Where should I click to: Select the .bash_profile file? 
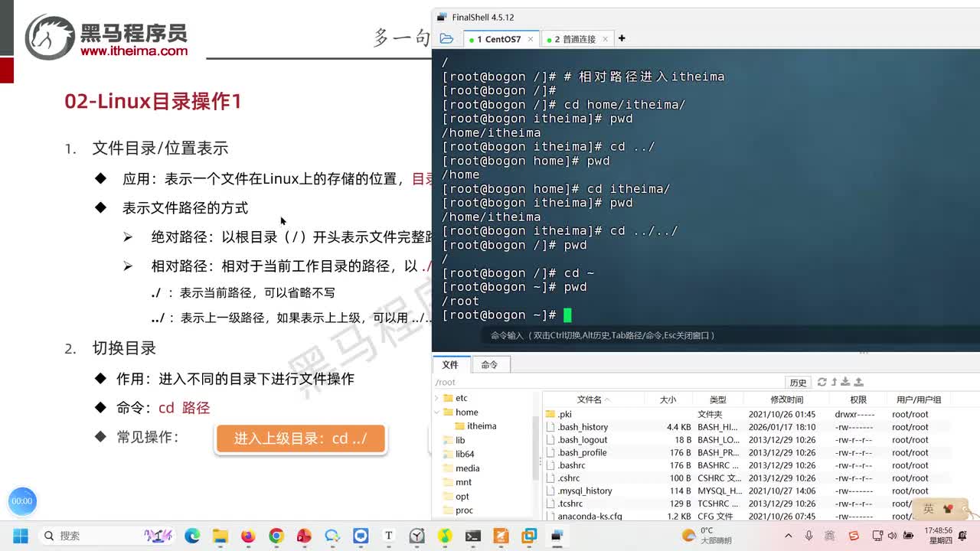pyautogui.click(x=746, y=452)
